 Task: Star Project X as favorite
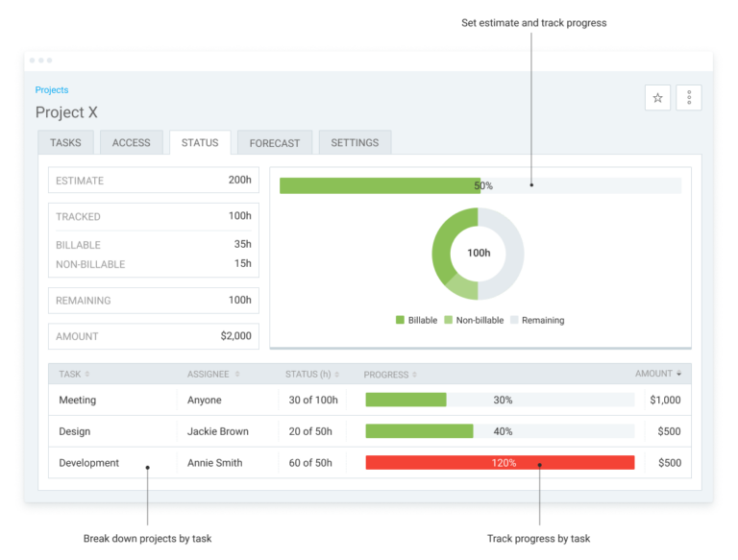[657, 98]
